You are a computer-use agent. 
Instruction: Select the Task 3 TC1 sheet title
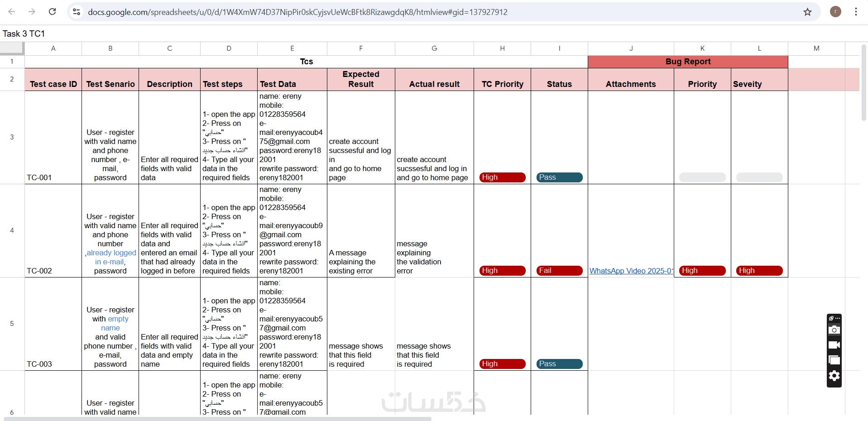click(x=24, y=33)
